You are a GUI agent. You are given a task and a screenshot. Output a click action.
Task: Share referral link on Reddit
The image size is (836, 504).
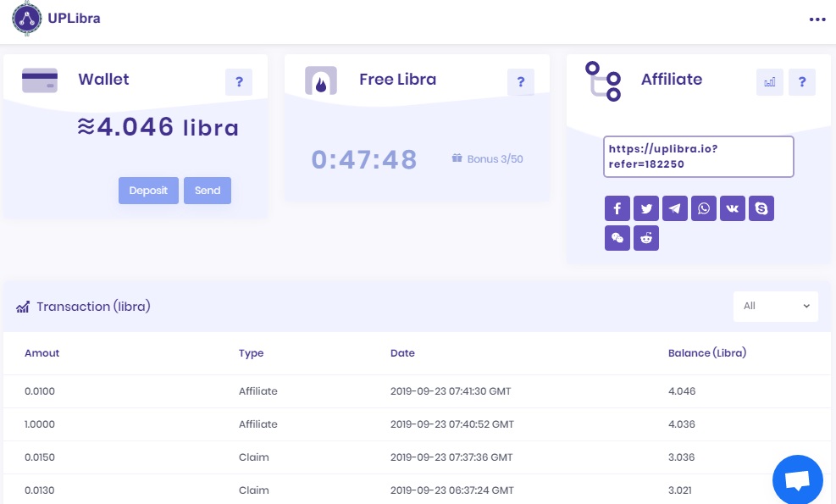646,238
